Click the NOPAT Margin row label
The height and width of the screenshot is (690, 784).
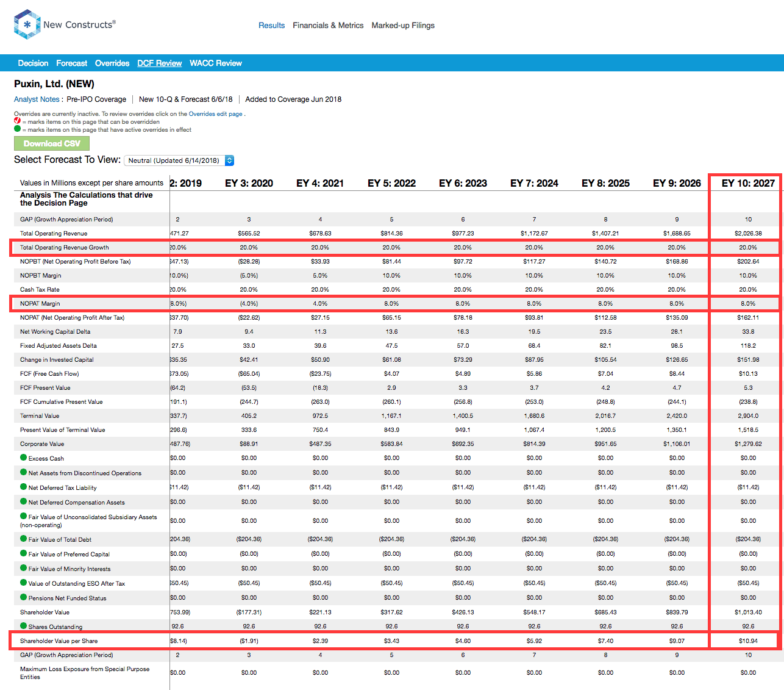(40, 304)
